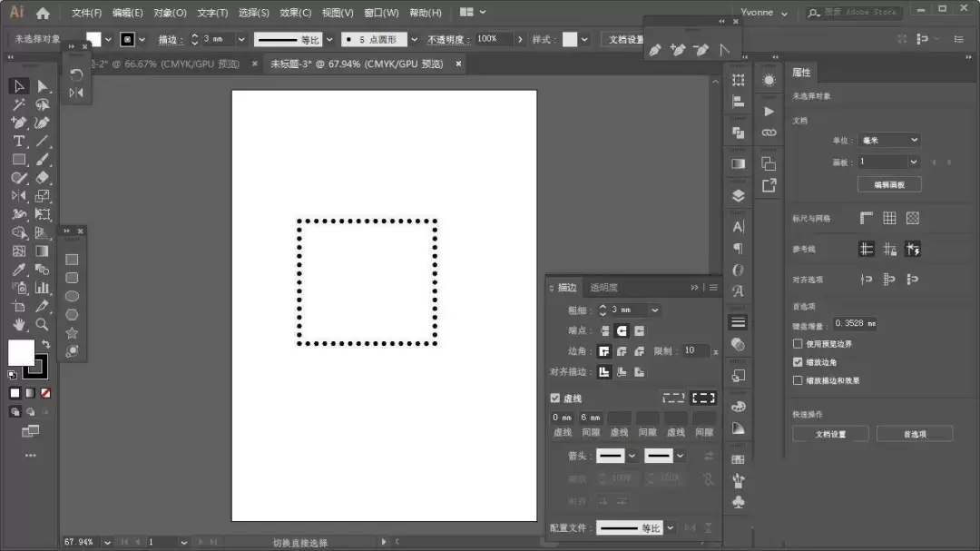Set none color swatch below fill

click(45, 393)
